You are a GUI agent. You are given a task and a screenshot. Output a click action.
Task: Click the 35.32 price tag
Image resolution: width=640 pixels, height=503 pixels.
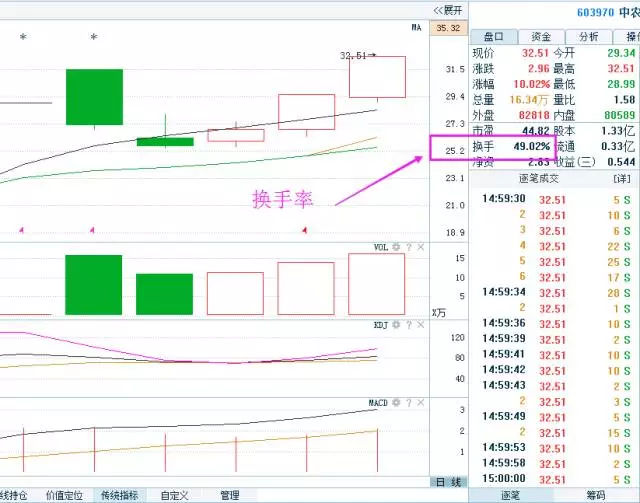click(448, 28)
